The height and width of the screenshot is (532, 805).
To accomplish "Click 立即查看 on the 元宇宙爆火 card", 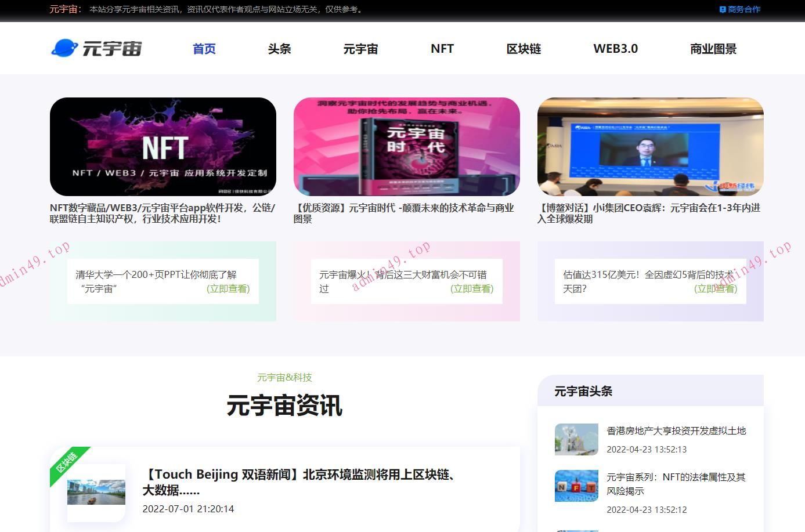I will point(472,288).
